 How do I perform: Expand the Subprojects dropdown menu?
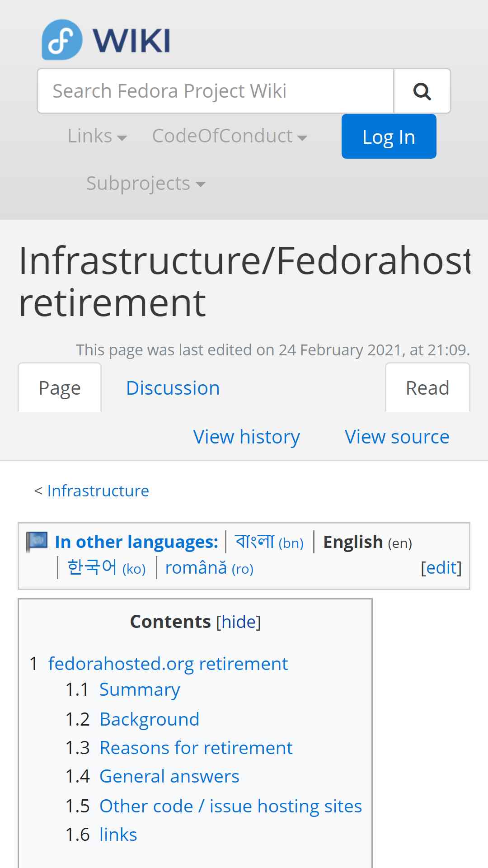[x=145, y=184]
